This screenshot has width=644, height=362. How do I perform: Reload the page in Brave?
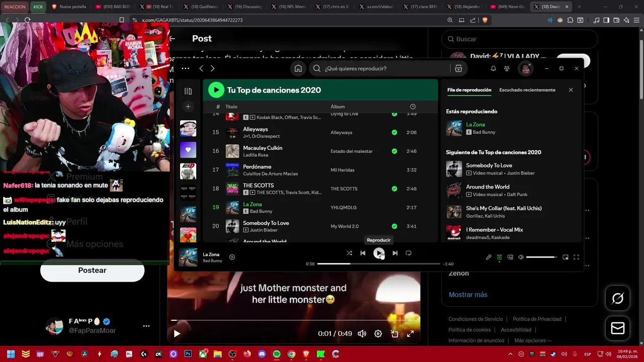point(27,20)
